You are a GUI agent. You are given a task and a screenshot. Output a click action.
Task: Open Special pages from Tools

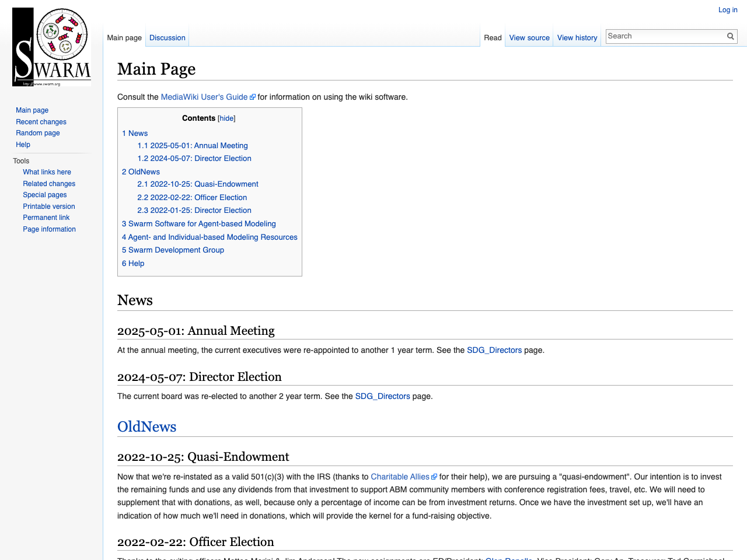(44, 195)
